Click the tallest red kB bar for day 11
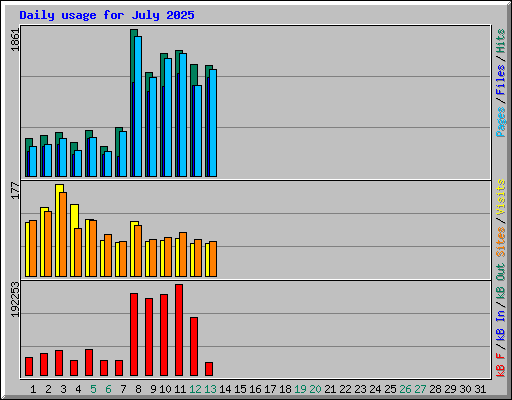 179,330
